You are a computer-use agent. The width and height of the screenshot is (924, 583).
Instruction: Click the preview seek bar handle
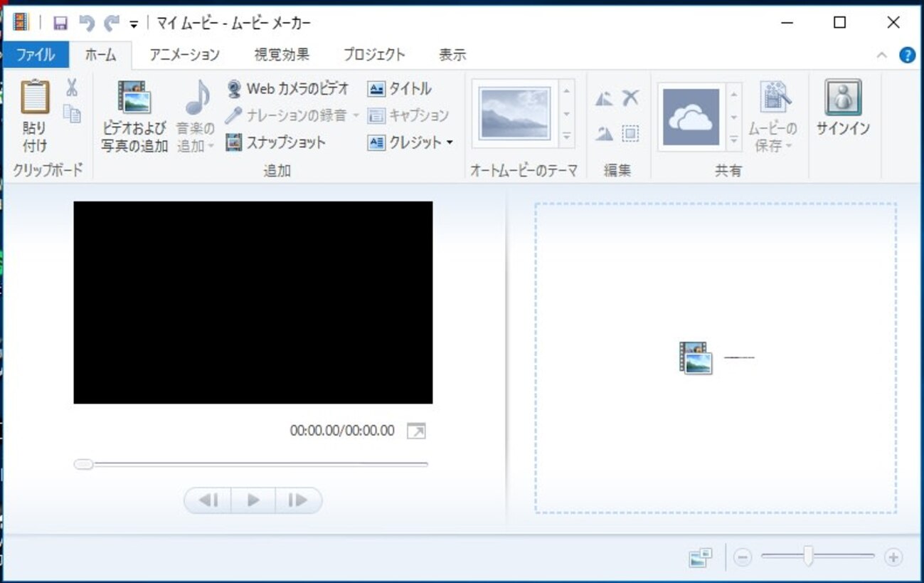(83, 464)
